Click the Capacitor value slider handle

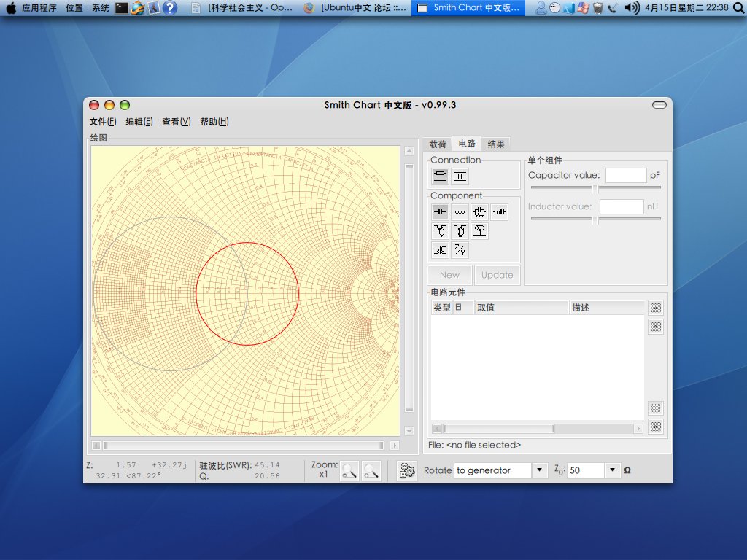click(x=595, y=189)
